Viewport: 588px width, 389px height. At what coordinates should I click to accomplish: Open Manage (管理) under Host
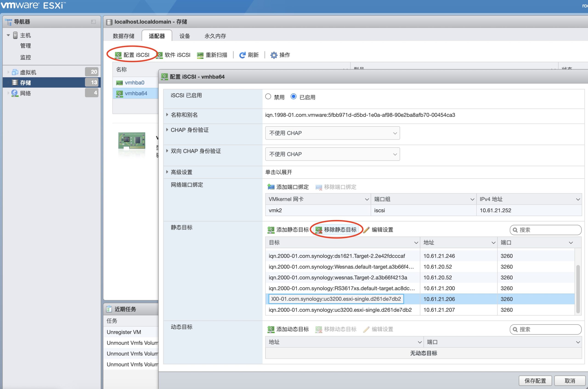(x=25, y=46)
